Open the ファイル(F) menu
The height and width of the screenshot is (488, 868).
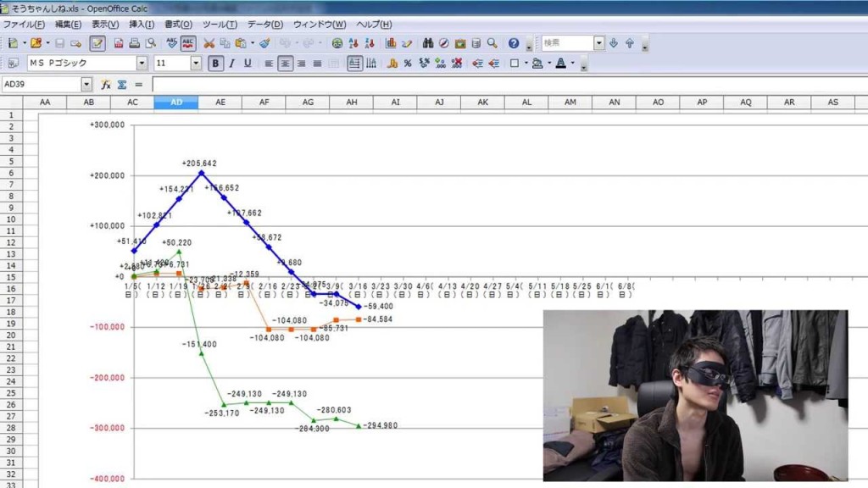pyautogui.click(x=24, y=25)
